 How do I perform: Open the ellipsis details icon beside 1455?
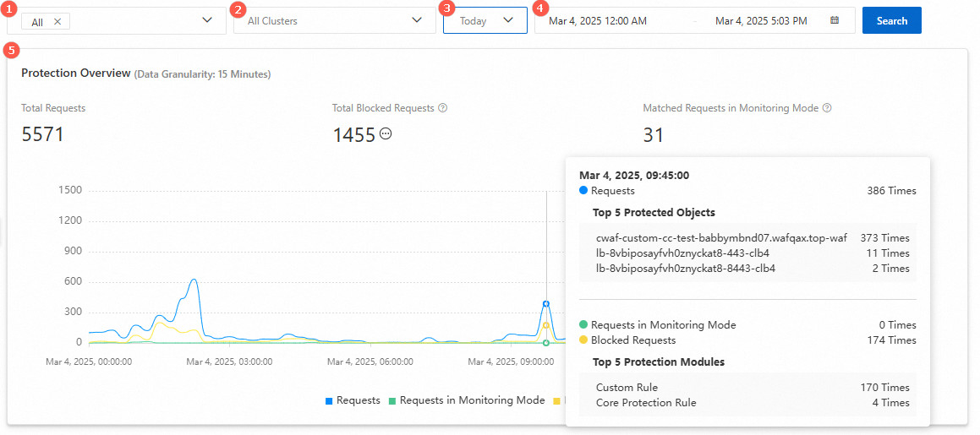(x=386, y=133)
